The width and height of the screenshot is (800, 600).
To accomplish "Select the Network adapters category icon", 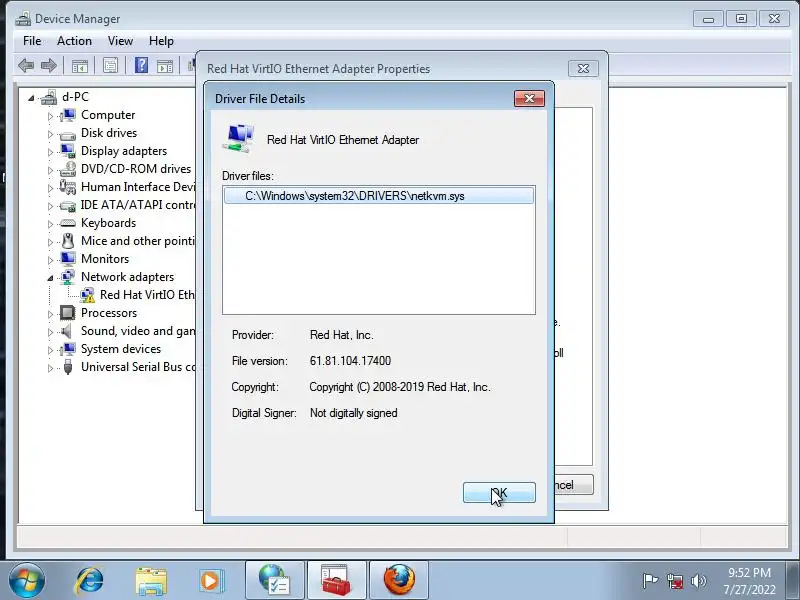I will click(x=67, y=277).
